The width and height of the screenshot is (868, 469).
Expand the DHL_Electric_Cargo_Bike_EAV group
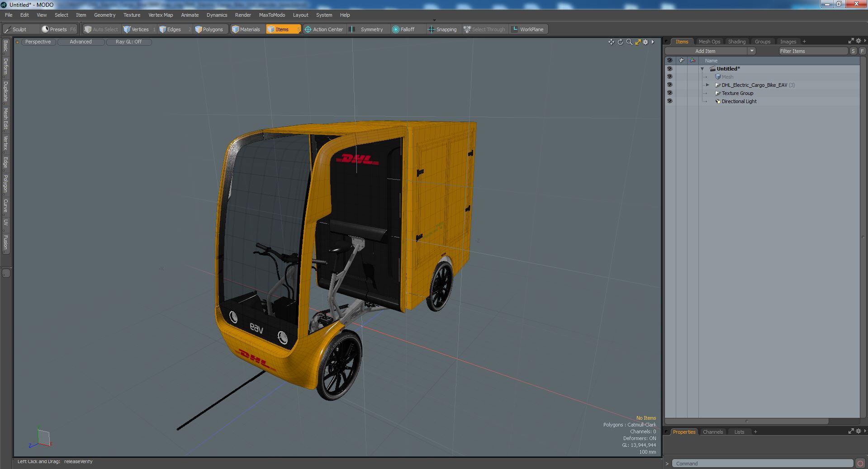[x=708, y=85]
